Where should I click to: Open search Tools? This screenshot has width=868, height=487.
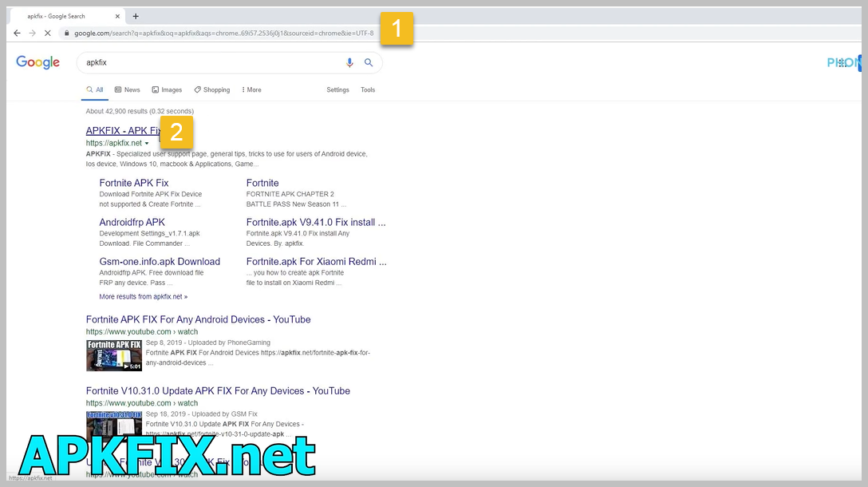368,89
